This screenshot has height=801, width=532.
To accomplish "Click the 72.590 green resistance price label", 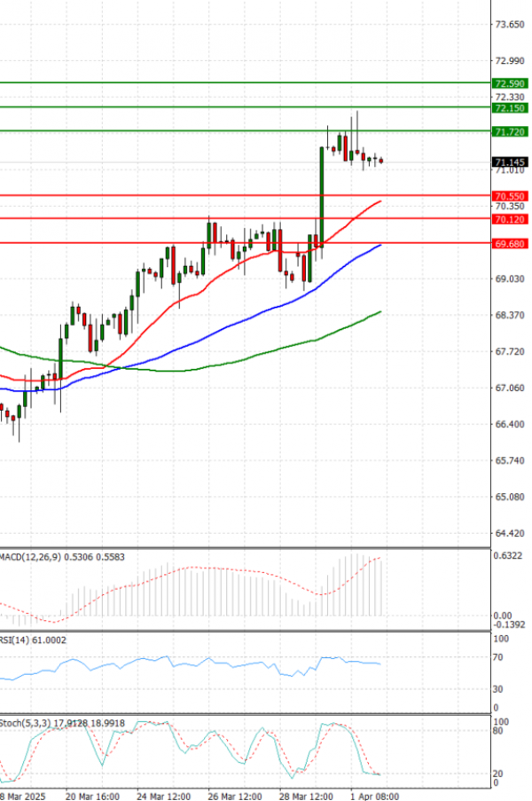I will tap(510, 83).
